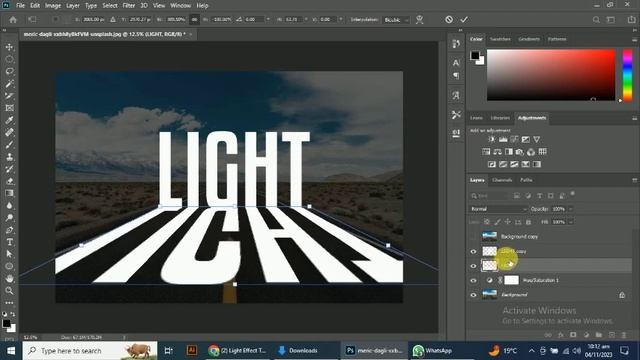Select the Gradient tool
Image resolution: width=640 pixels, height=360 pixels.
[9, 193]
